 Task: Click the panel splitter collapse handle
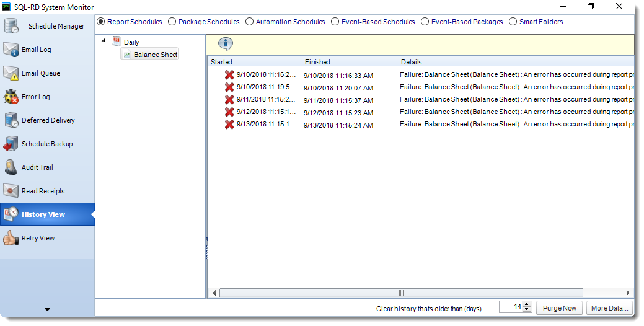click(206, 247)
